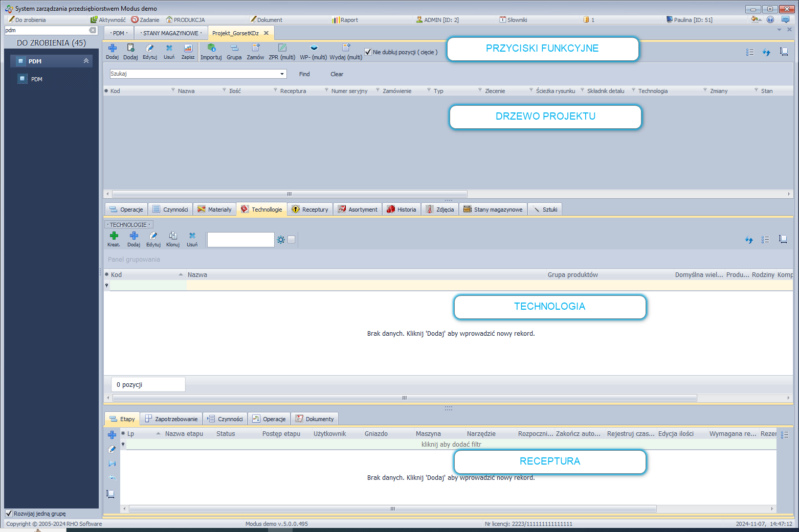
Task: Toggle 'Rozwijaj jedną grupę' checkbox
Action: point(9,514)
